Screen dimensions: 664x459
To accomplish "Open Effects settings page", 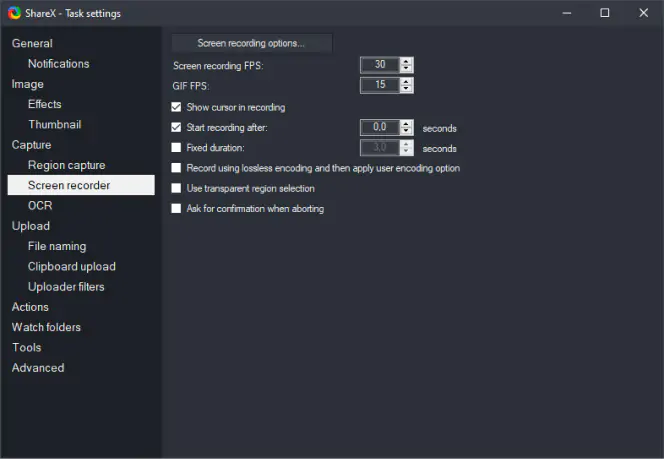I will [44, 104].
